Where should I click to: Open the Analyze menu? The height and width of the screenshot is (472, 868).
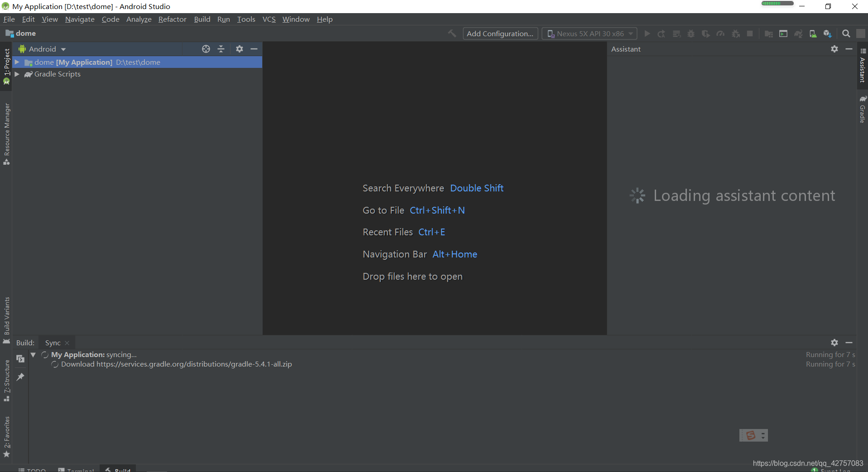click(139, 19)
